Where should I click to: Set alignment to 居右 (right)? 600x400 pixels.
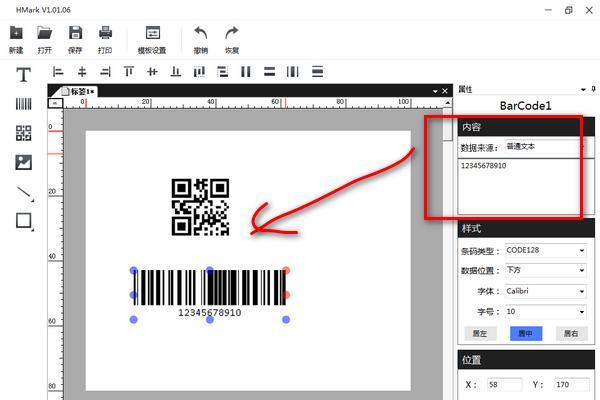coord(571,333)
